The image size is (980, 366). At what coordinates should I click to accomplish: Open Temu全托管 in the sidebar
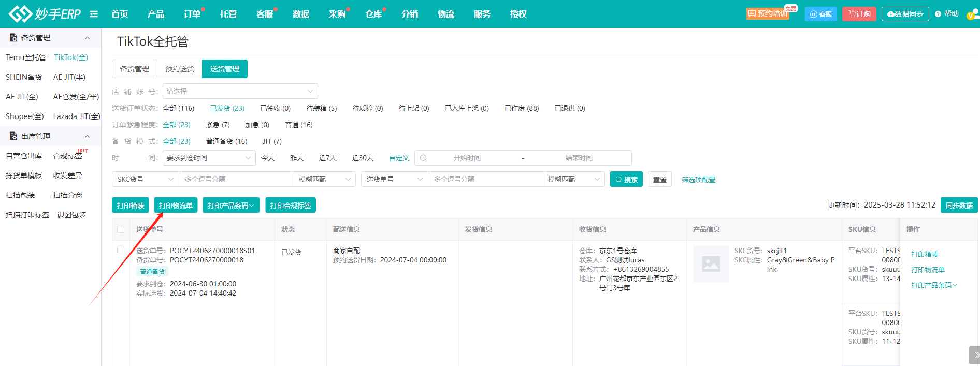click(x=26, y=57)
